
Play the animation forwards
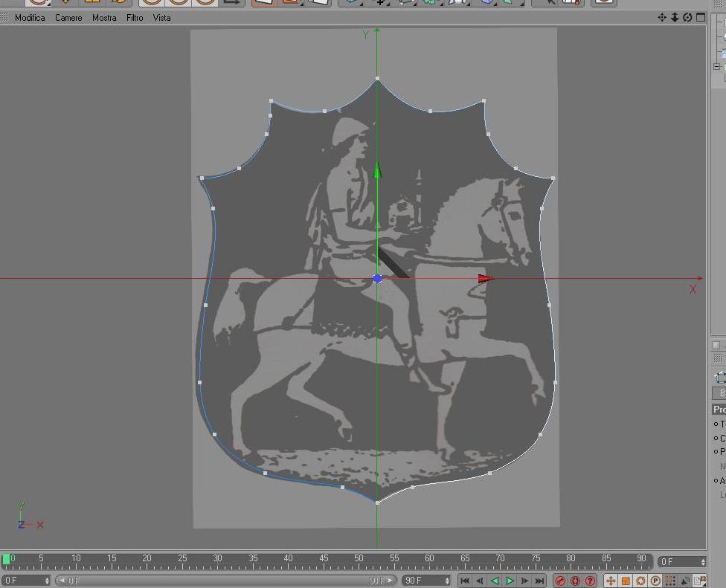click(x=510, y=581)
